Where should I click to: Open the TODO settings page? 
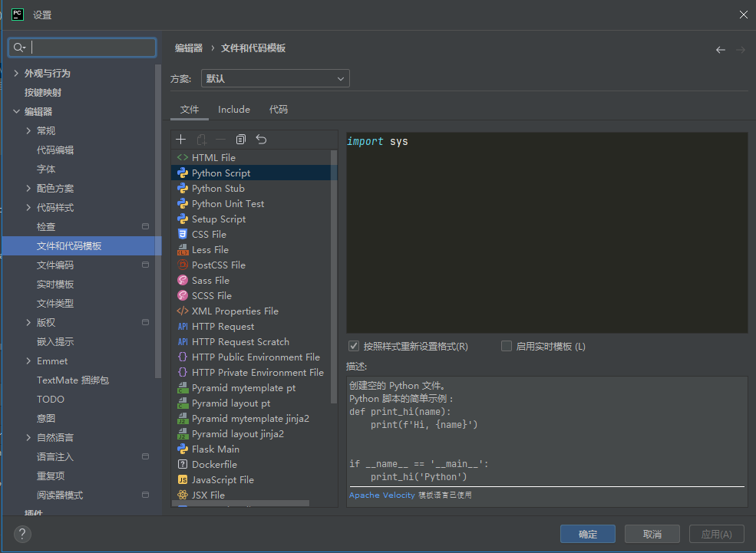(50, 400)
